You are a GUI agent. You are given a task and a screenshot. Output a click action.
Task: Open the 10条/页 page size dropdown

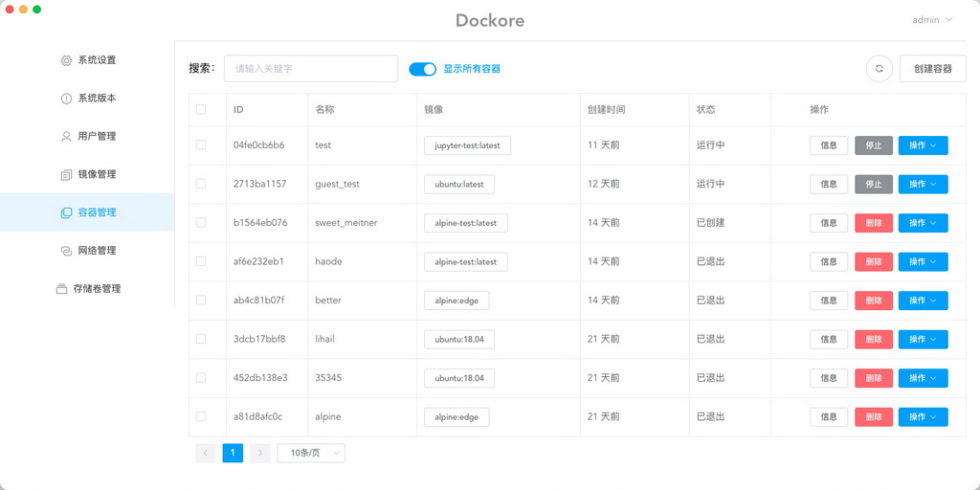[x=311, y=453]
